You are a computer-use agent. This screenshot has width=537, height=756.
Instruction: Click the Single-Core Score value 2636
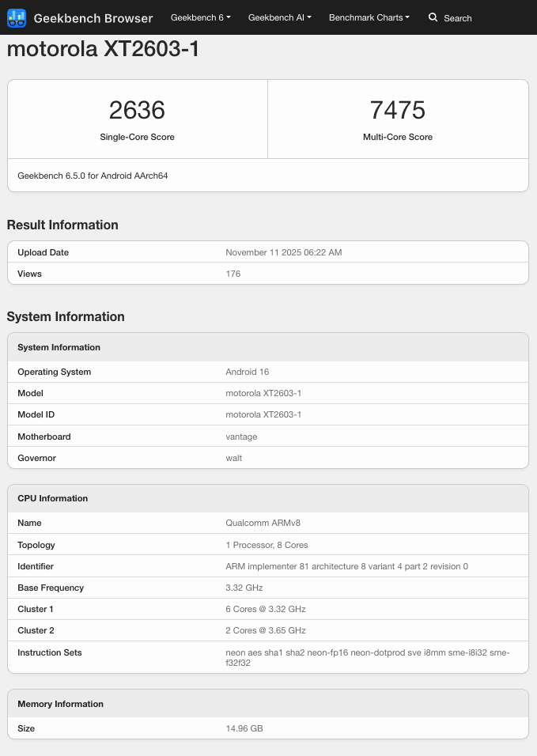coord(137,111)
